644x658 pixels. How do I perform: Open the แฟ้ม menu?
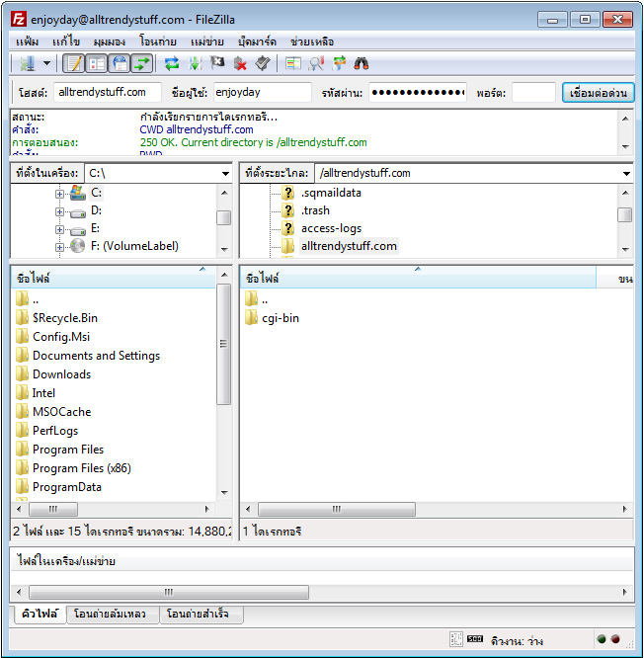tap(28, 41)
